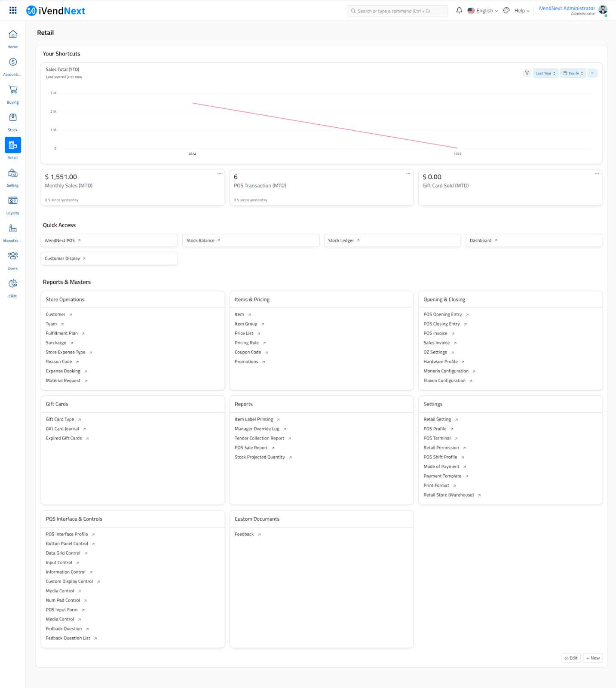Click the search or command input field
Viewport: 616px width, 688px height.
tap(397, 11)
